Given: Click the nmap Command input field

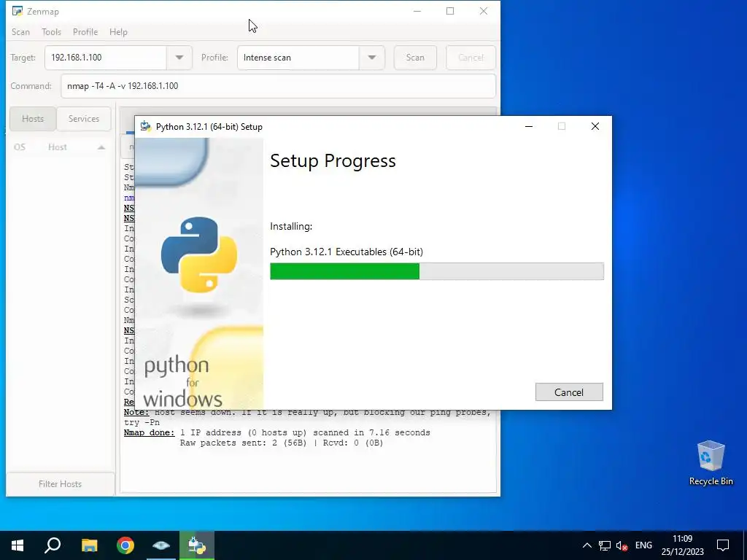Looking at the screenshot, I should click(278, 86).
